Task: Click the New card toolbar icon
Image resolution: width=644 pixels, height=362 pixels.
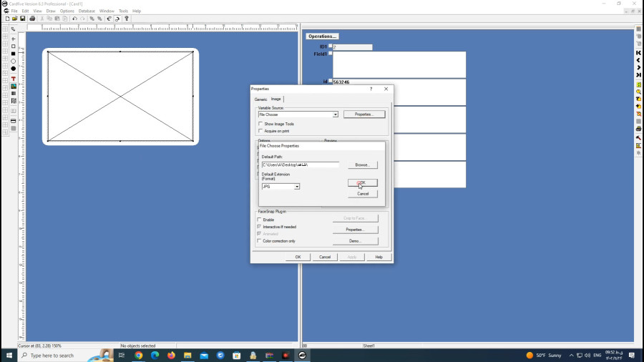Action: point(7,19)
